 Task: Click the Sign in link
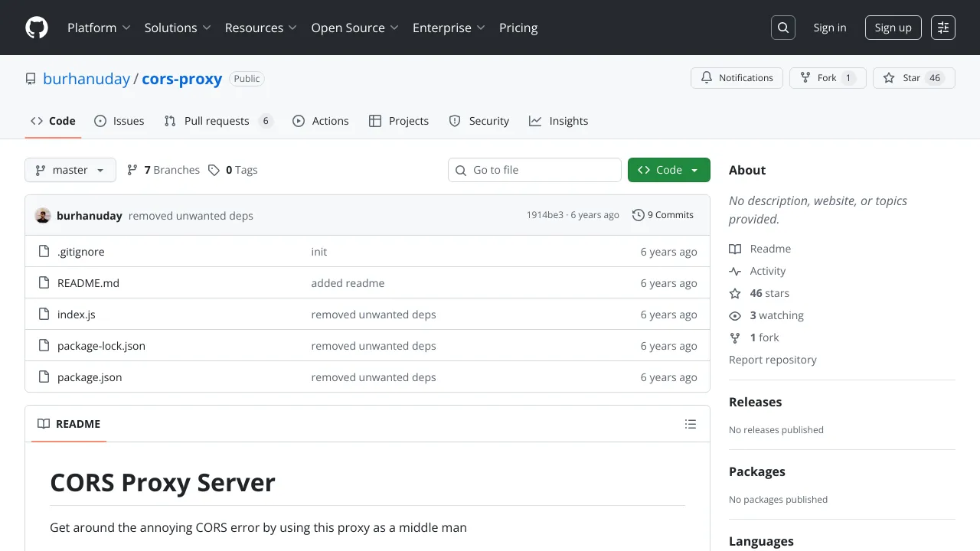click(x=830, y=28)
